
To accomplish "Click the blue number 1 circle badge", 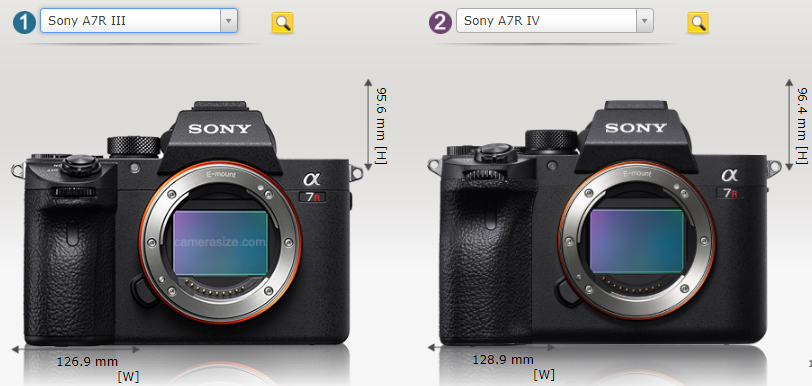I will (x=25, y=22).
